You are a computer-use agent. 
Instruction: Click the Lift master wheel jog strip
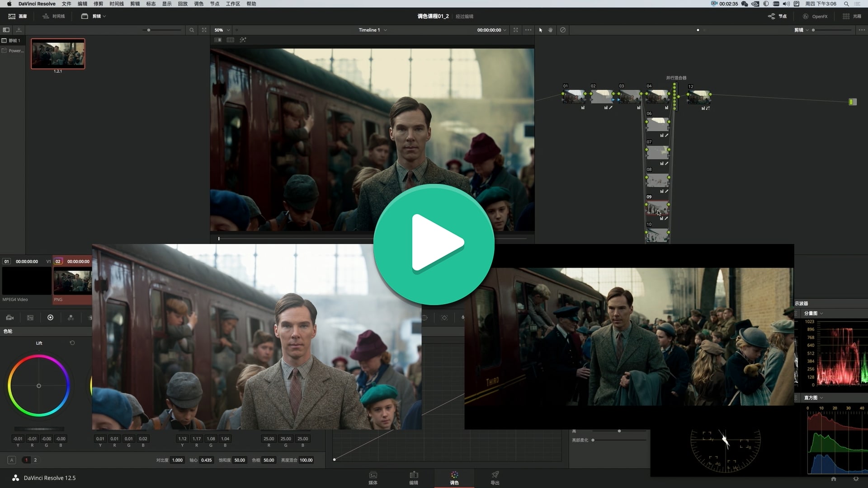[x=39, y=429]
